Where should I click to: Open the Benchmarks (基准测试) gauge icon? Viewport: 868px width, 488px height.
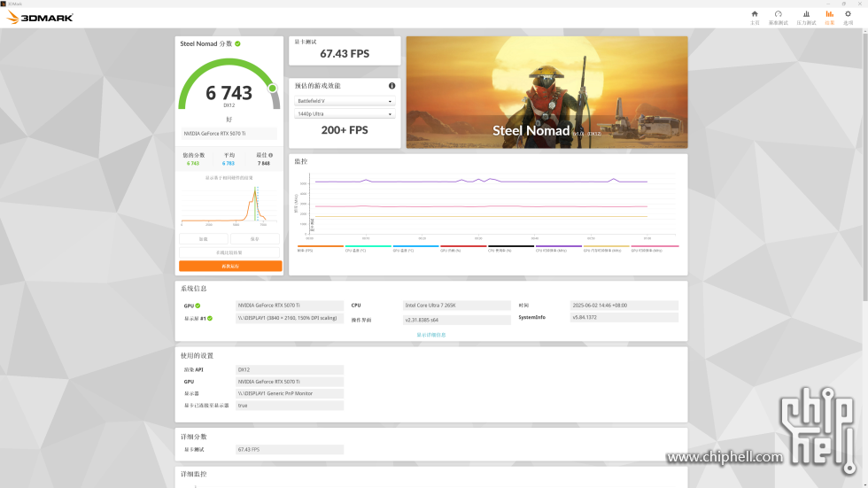click(x=778, y=17)
